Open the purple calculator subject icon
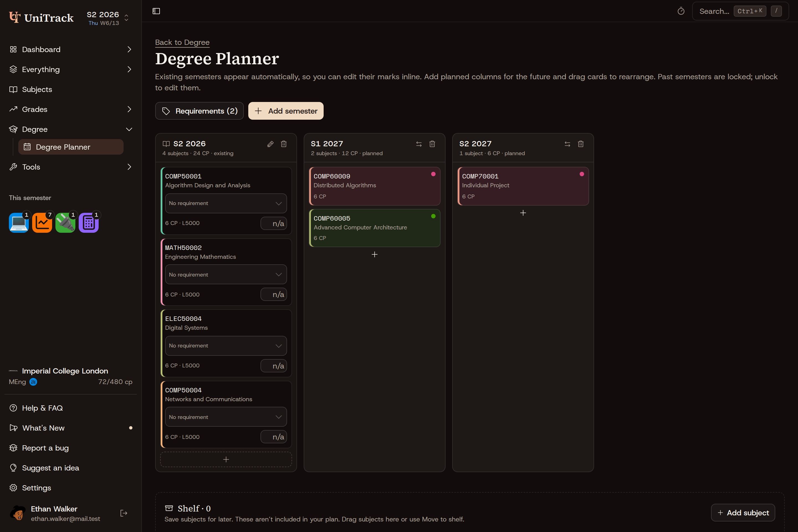Viewport: 798px width, 532px height. coord(89,222)
